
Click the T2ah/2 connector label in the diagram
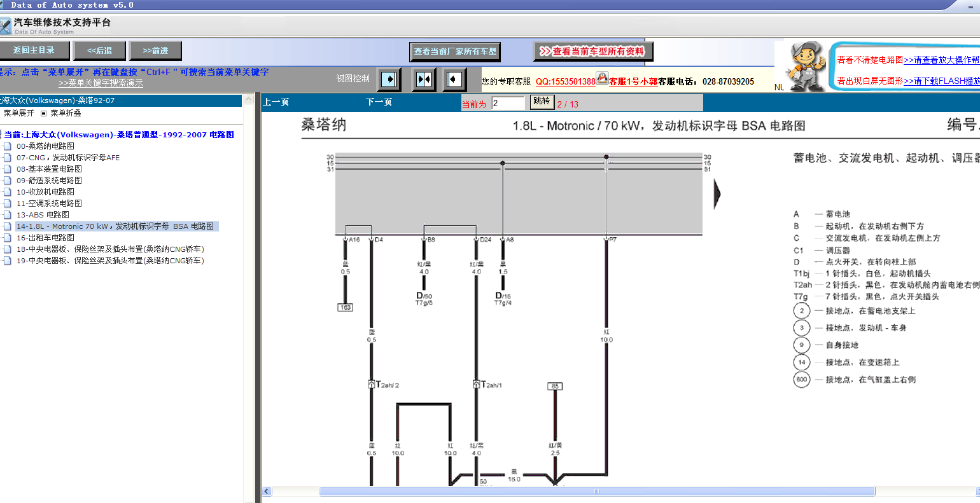(387, 385)
